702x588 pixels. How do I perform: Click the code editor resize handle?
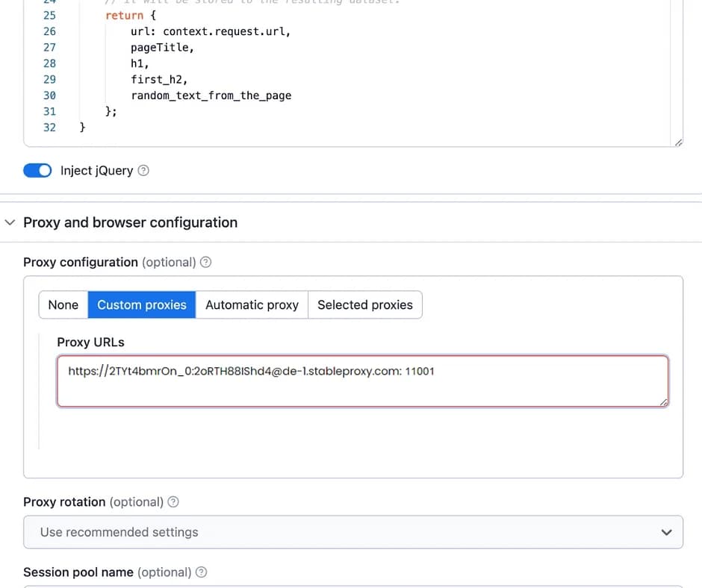coord(677,142)
